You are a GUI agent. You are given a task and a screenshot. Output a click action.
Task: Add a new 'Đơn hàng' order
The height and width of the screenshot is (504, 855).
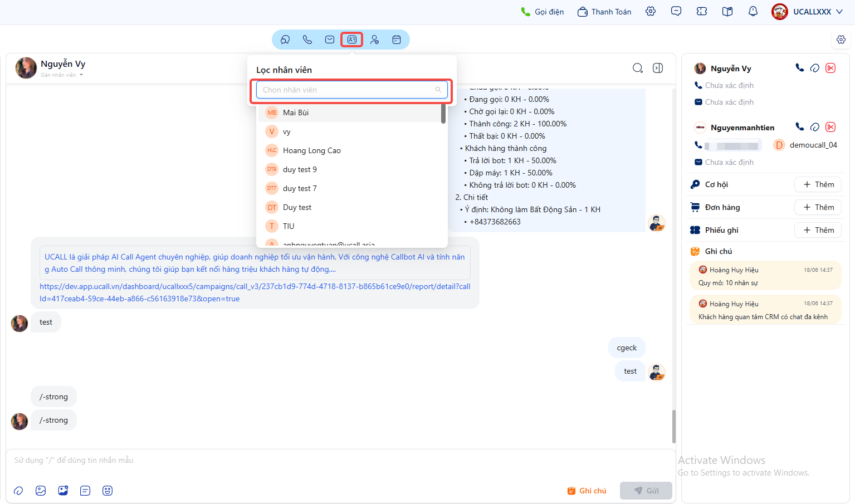[818, 207]
